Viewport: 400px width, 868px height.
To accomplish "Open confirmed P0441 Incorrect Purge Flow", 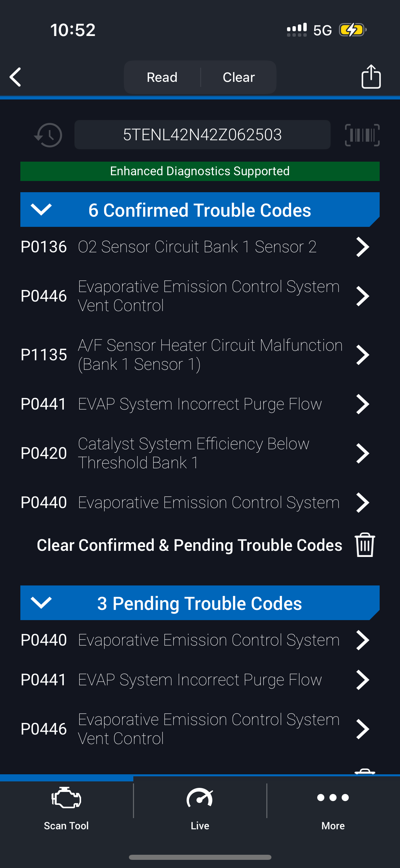I will click(x=195, y=404).
